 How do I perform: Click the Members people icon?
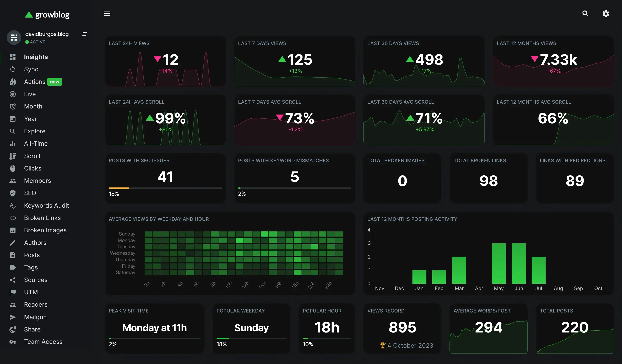(x=13, y=181)
